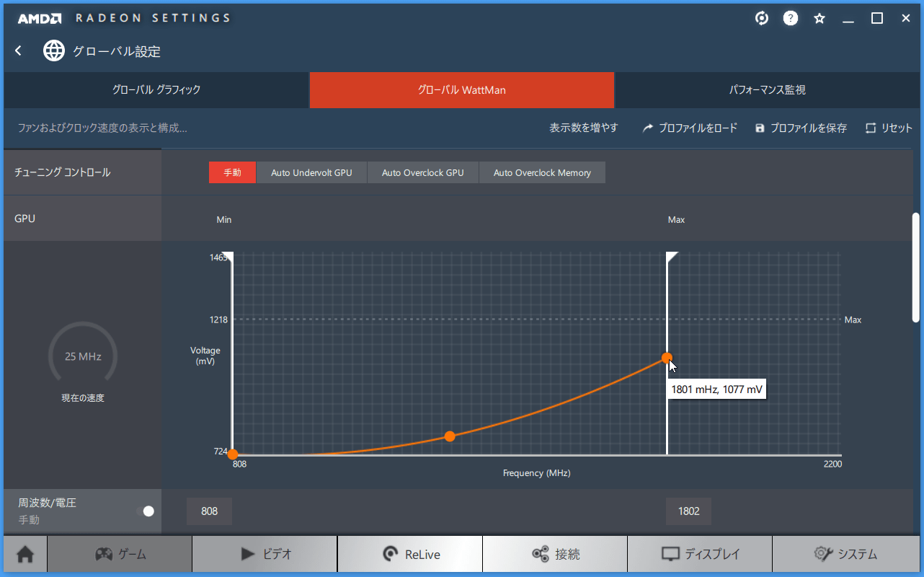Viewport: 924px width, 577px height.
Task: Select the グローバル WattMan tab
Action: (462, 90)
